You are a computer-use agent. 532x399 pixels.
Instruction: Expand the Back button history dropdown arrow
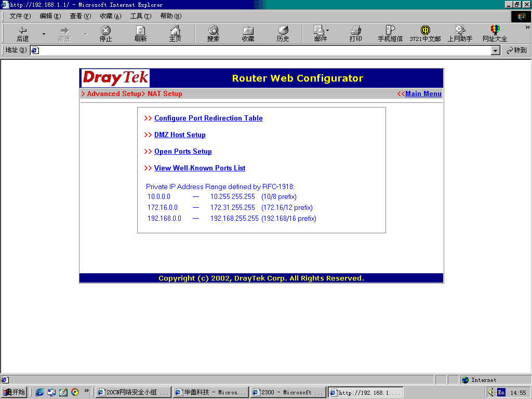tap(44, 34)
